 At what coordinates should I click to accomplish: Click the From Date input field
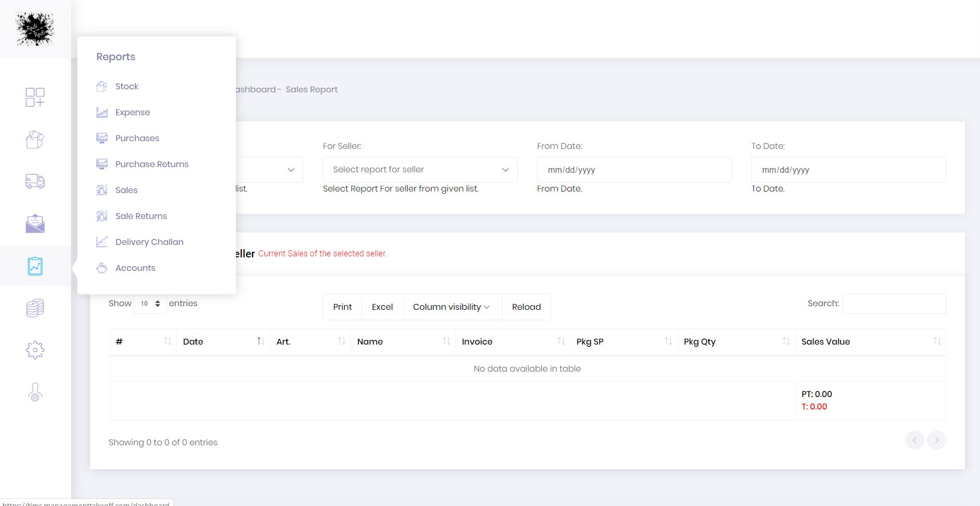tap(634, 170)
